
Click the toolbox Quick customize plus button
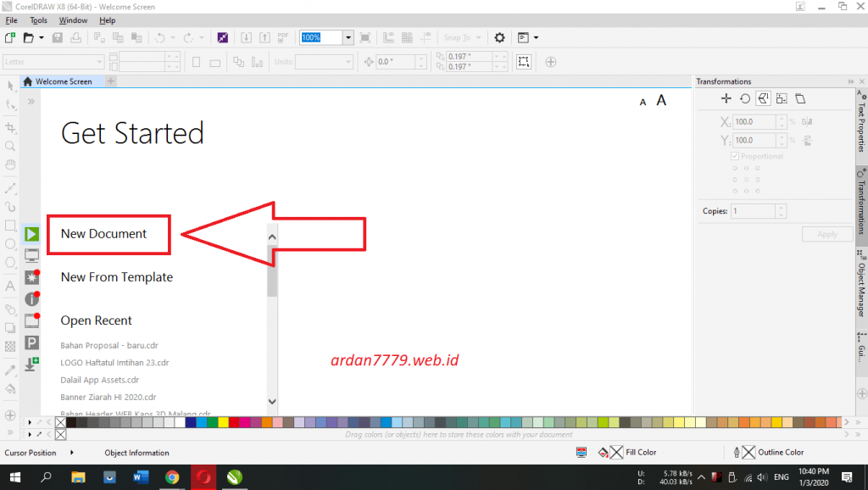(10, 415)
